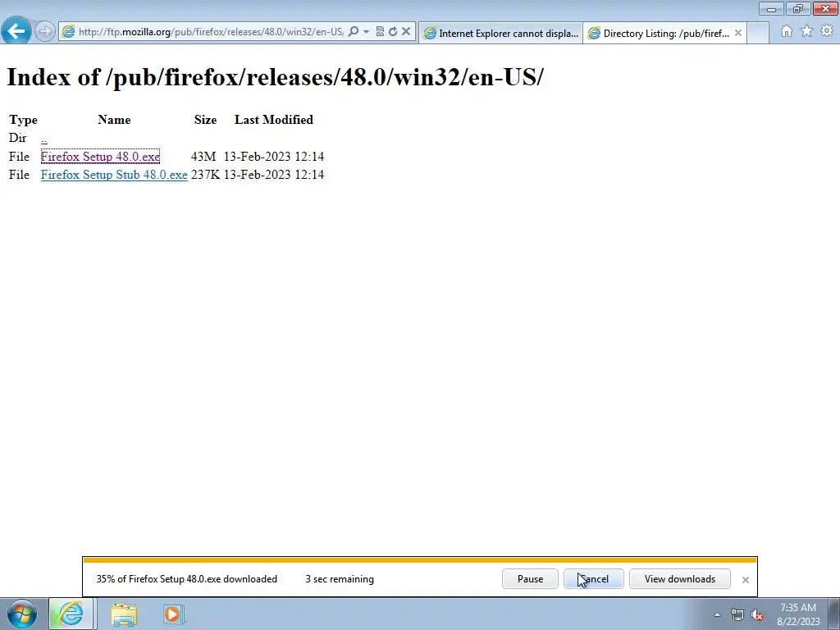The height and width of the screenshot is (630, 840).
Task: Go back with the browser Back arrow
Action: click(x=16, y=30)
